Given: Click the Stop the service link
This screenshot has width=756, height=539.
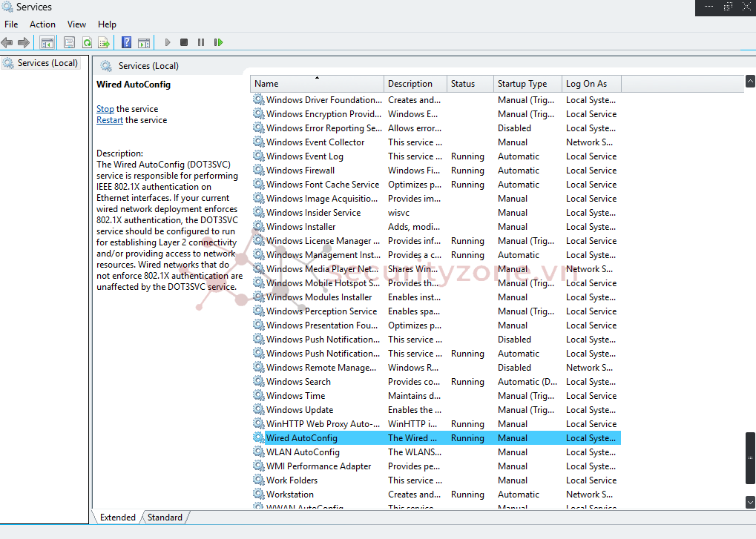Looking at the screenshot, I should click(105, 109).
